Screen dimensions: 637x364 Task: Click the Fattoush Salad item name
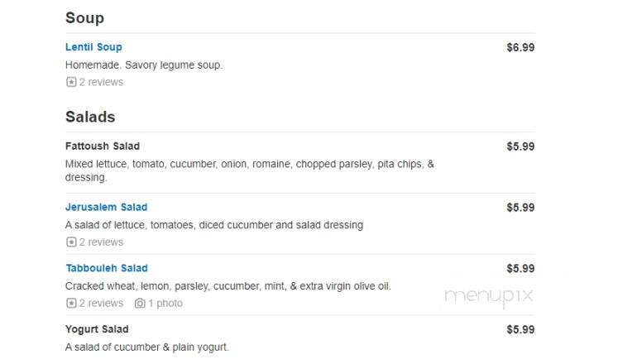[103, 146]
